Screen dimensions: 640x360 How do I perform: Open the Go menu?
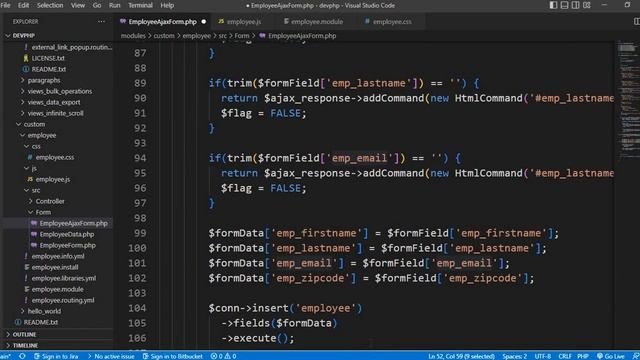tap(97, 5)
